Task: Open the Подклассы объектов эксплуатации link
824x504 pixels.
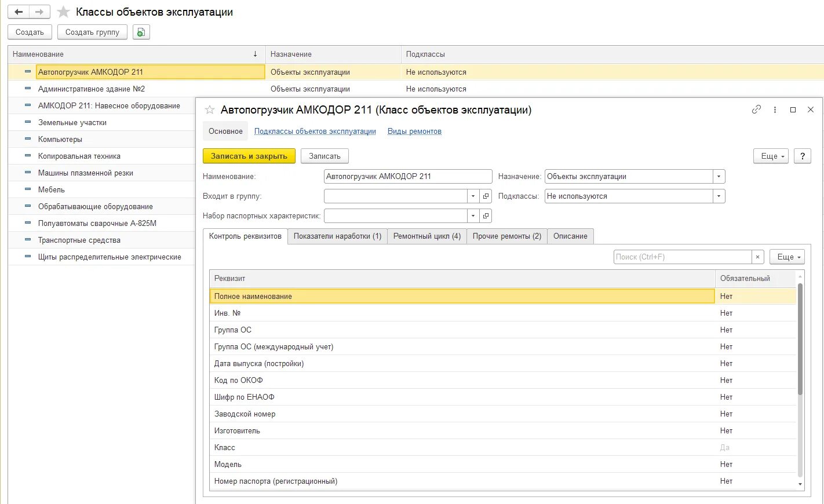Action: pos(315,132)
